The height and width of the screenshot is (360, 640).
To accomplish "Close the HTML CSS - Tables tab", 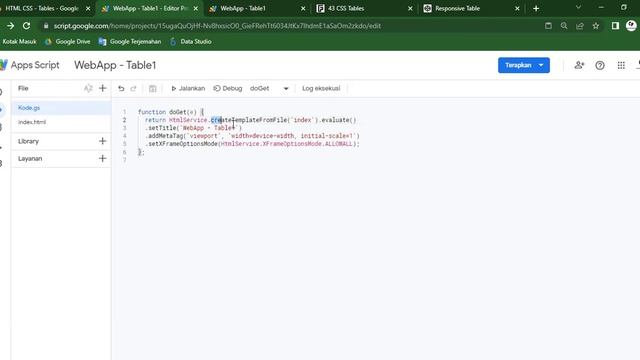I will [x=88, y=8].
